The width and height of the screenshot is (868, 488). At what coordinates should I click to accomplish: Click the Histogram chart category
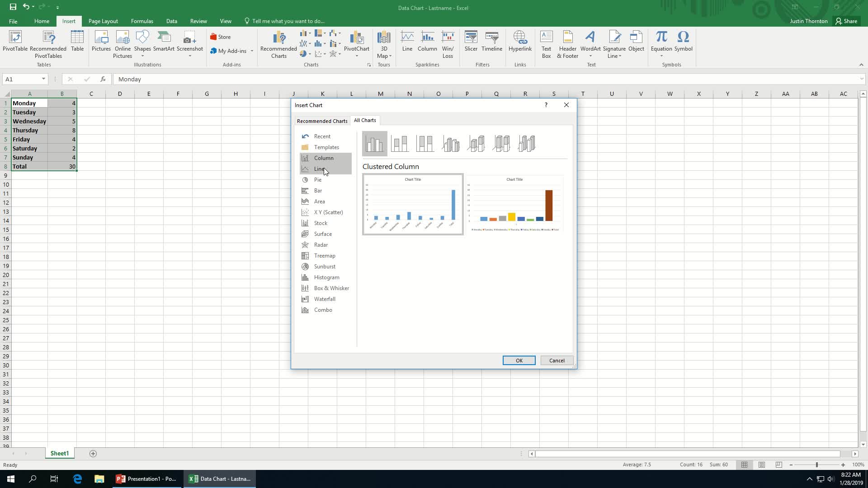click(x=327, y=277)
